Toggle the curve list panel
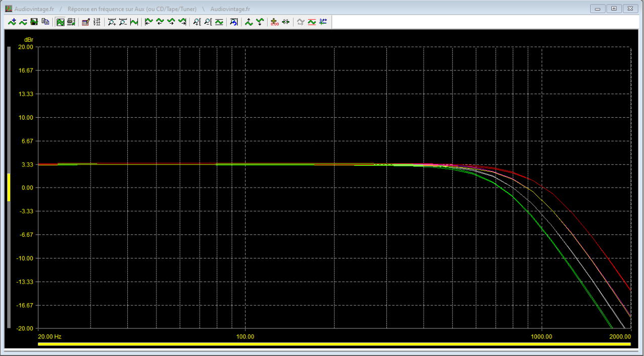Image resolution: width=644 pixels, height=356 pixels. click(70, 22)
